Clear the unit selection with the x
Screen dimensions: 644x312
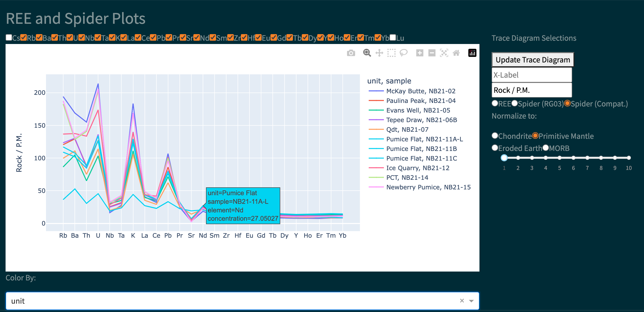pyautogui.click(x=462, y=301)
